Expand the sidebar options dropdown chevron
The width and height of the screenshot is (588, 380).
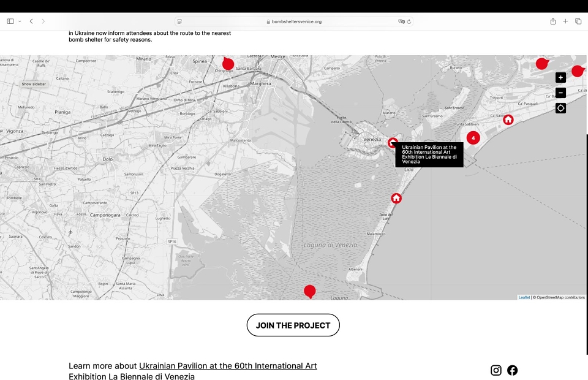[20, 21]
